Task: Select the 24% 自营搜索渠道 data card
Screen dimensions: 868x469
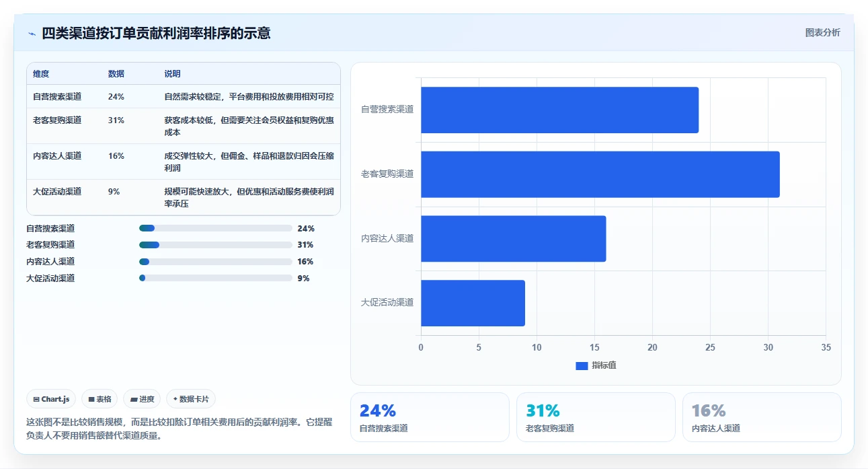Action: [x=430, y=417]
